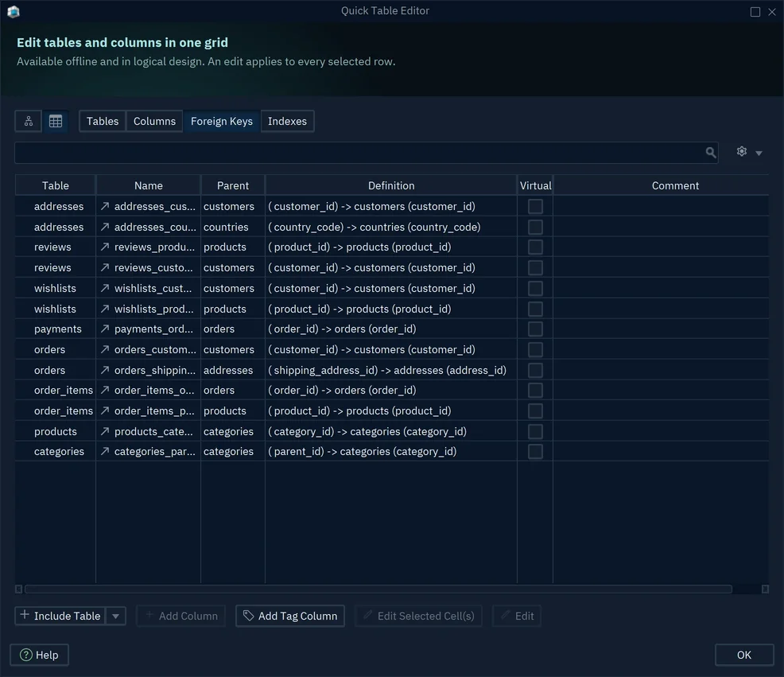Click arrow icon for order_items_o... foreign key

[x=104, y=391]
